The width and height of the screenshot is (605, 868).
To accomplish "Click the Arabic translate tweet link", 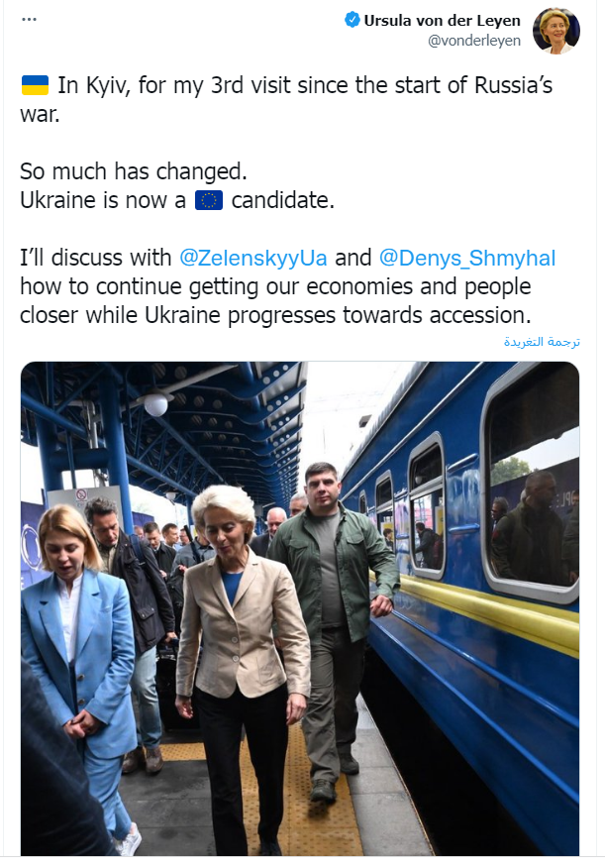I will (x=542, y=342).
